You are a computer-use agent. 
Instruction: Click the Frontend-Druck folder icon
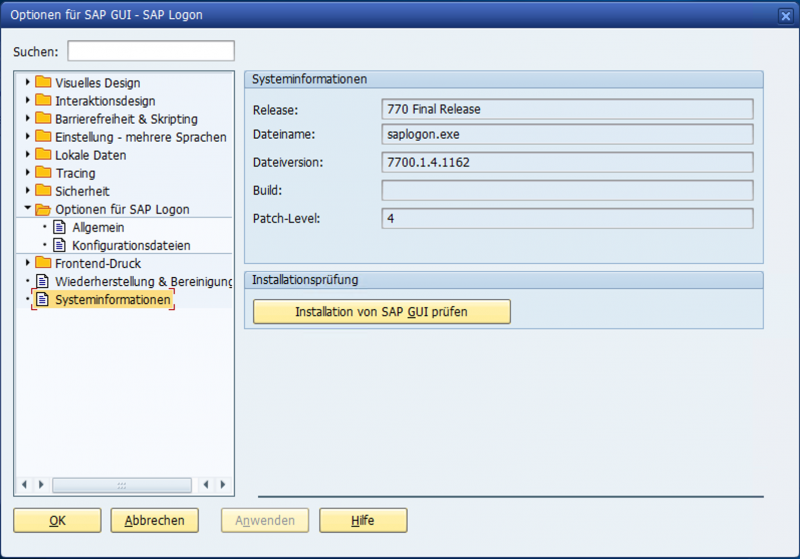[x=43, y=263]
